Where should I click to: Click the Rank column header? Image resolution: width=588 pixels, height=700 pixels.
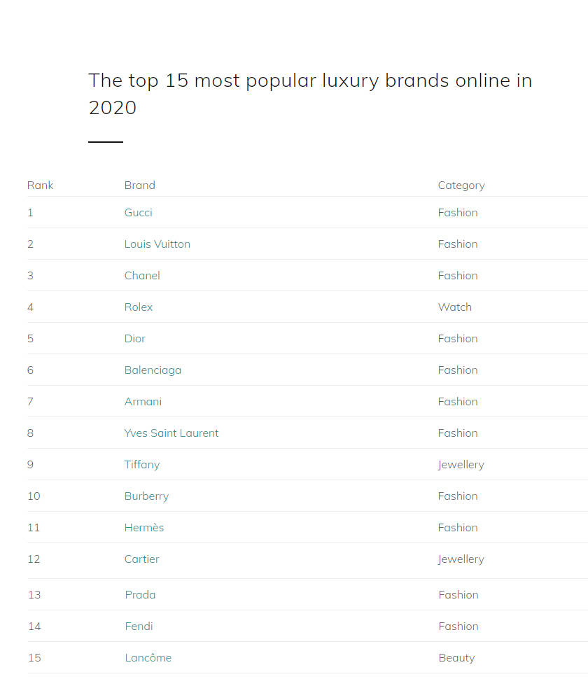click(x=40, y=185)
